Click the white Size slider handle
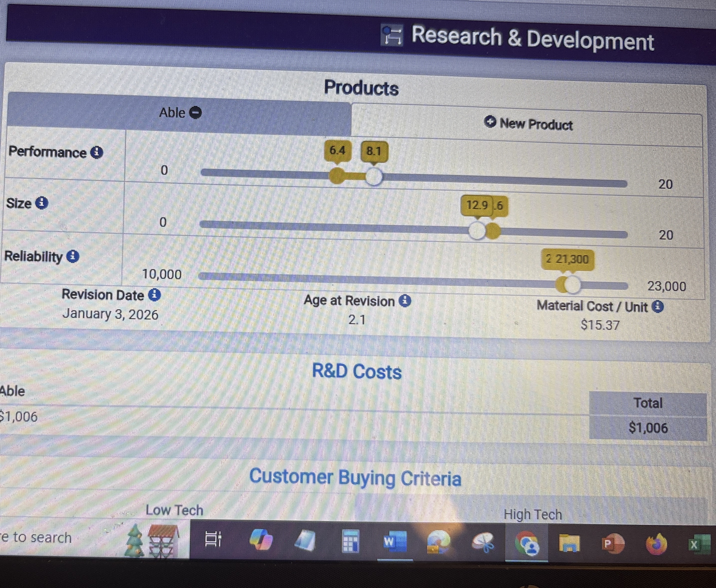The image size is (716, 588). [x=477, y=231]
